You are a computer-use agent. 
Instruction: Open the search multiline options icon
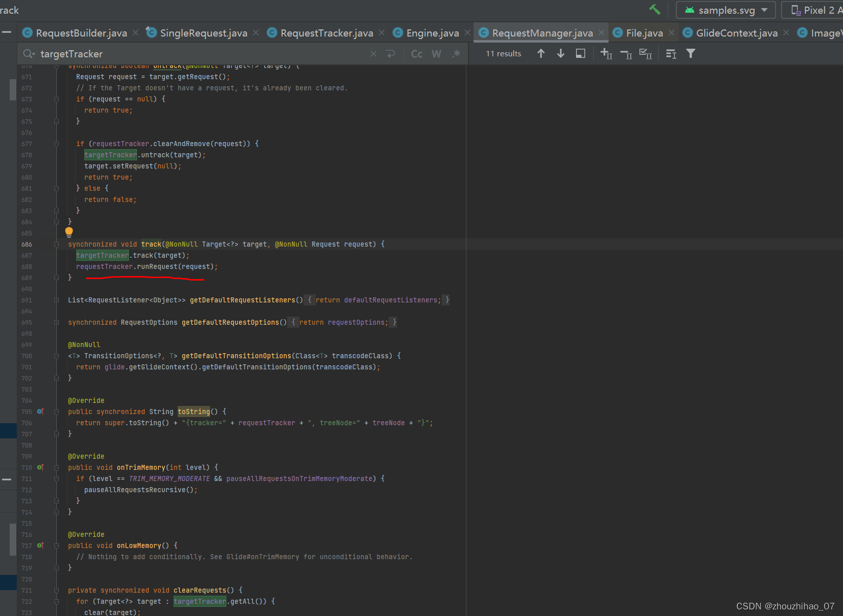tap(671, 54)
